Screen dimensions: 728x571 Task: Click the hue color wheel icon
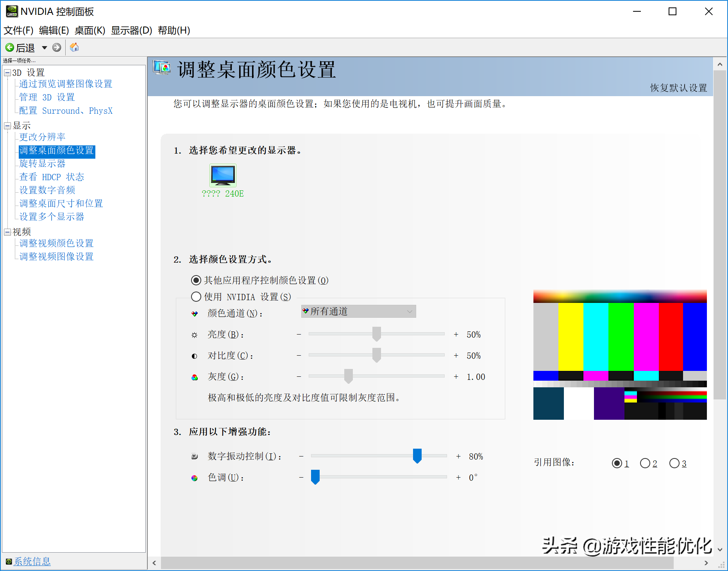tap(195, 478)
